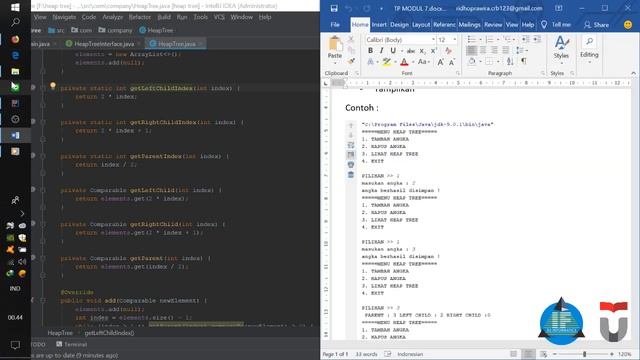
Task: Toggle Underline formatting in Word
Action: pyautogui.click(x=393, y=51)
